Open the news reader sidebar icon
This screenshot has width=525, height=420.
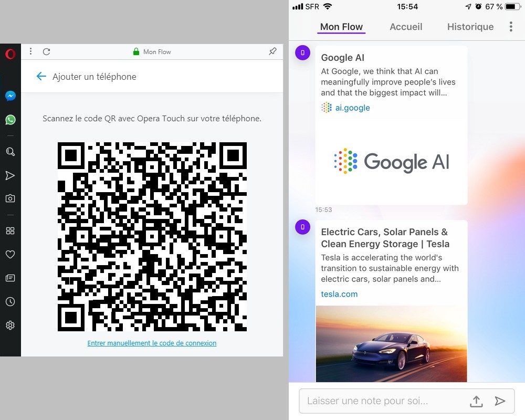point(10,278)
